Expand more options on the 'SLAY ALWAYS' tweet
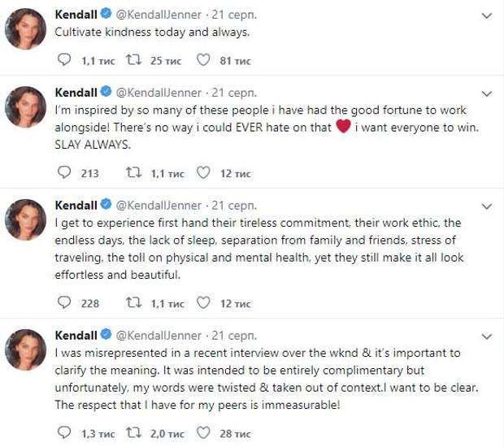504x447 pixels. point(487,93)
